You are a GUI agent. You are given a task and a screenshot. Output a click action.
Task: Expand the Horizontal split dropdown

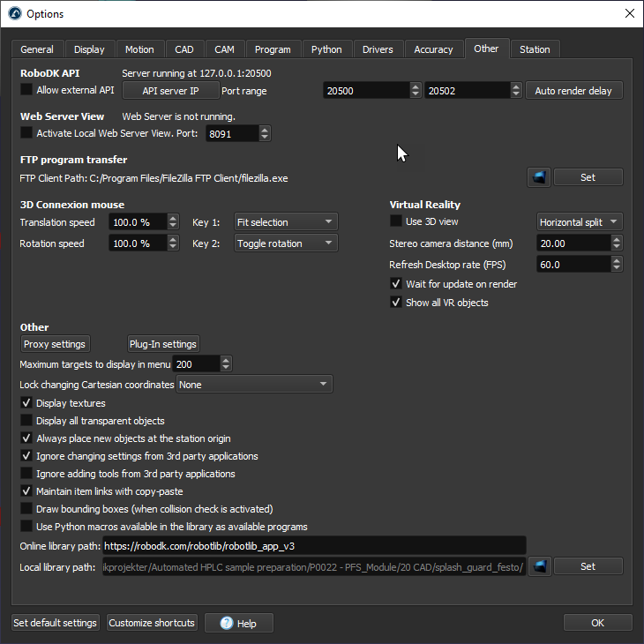pos(579,222)
